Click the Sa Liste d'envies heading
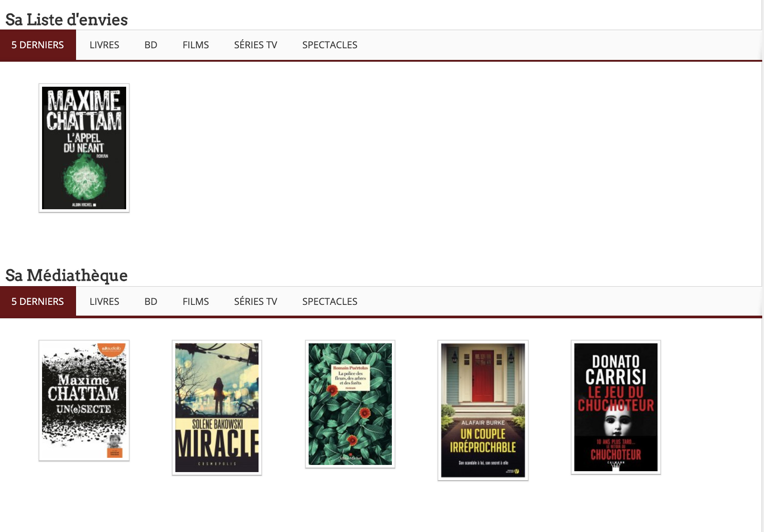Image resolution: width=764 pixels, height=532 pixels. tap(67, 20)
